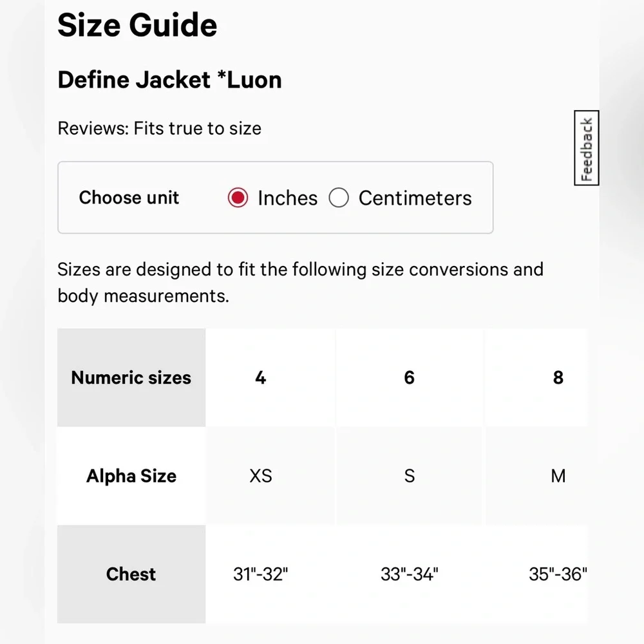Select numeric size 8 column

(x=558, y=378)
